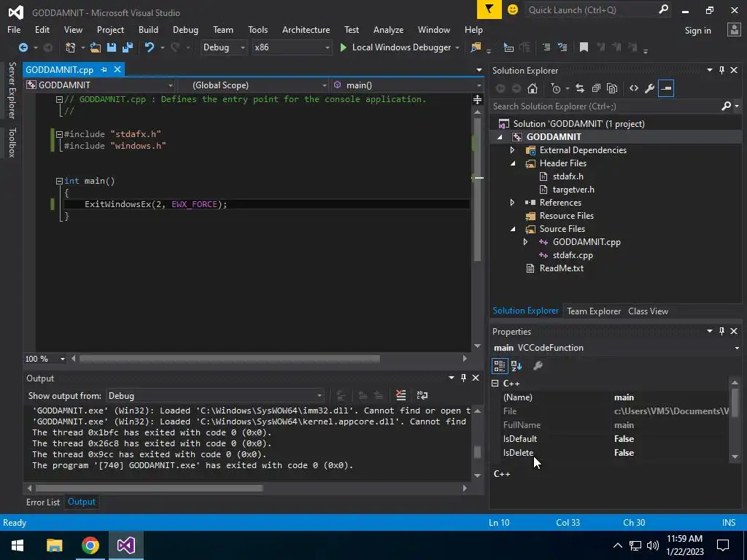Collapse Source Files folder
The width and height of the screenshot is (747, 560).
(x=513, y=229)
